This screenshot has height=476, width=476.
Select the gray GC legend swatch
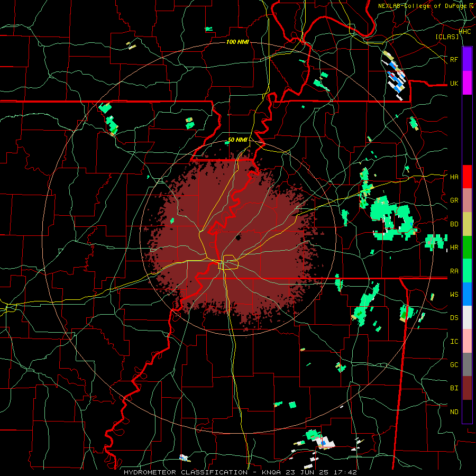click(467, 364)
